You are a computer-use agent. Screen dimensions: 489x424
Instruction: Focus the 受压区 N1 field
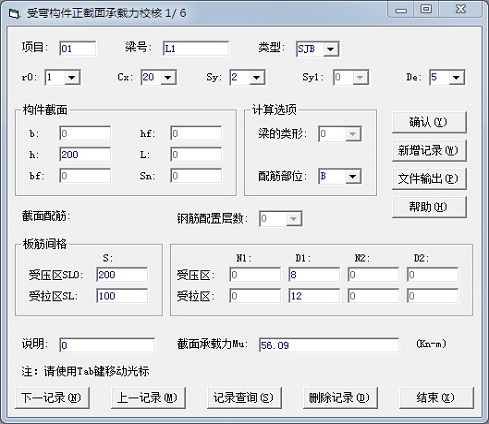pyautogui.click(x=255, y=275)
